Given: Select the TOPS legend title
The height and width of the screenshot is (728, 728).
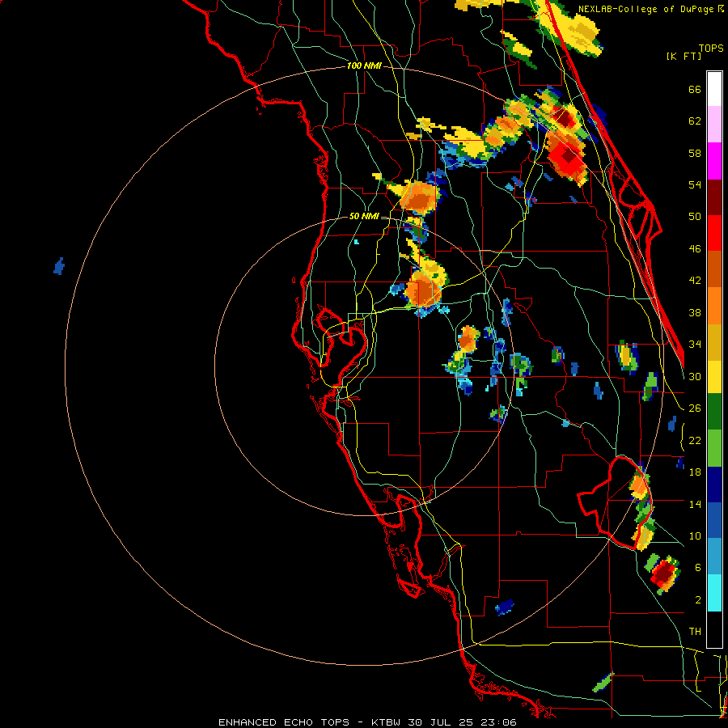Looking at the screenshot, I should tap(711, 49).
